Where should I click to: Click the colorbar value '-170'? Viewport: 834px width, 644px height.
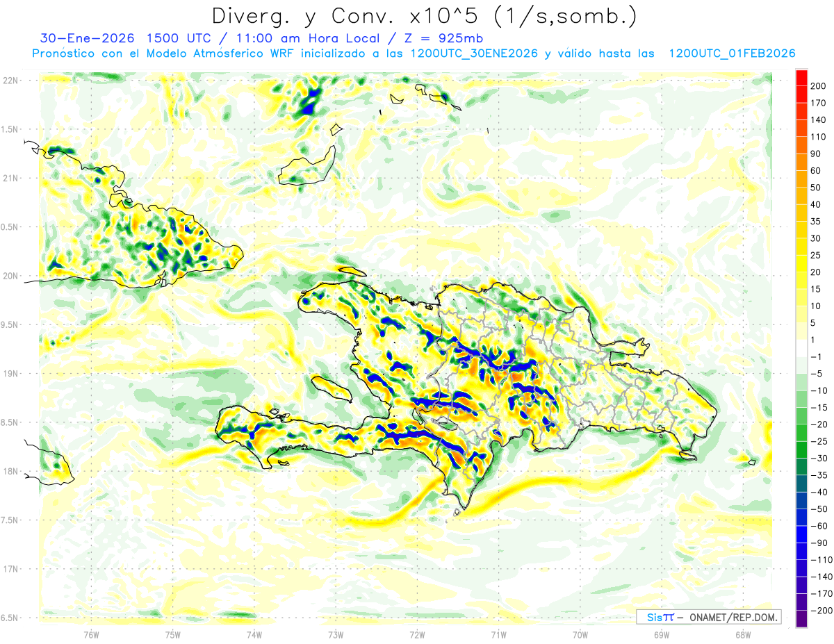point(822,593)
